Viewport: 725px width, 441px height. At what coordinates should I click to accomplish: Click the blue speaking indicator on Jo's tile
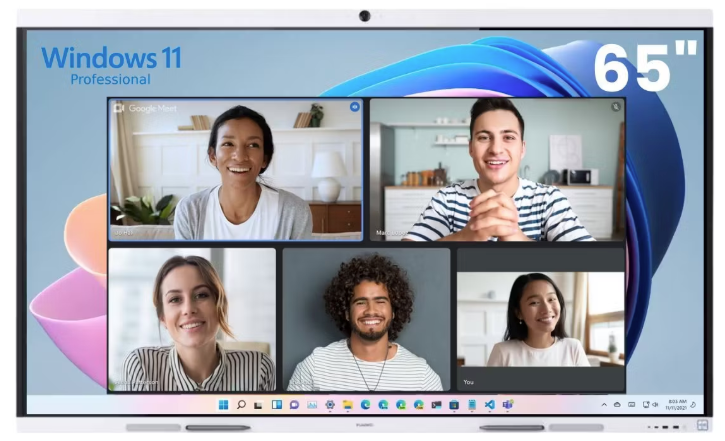click(355, 107)
